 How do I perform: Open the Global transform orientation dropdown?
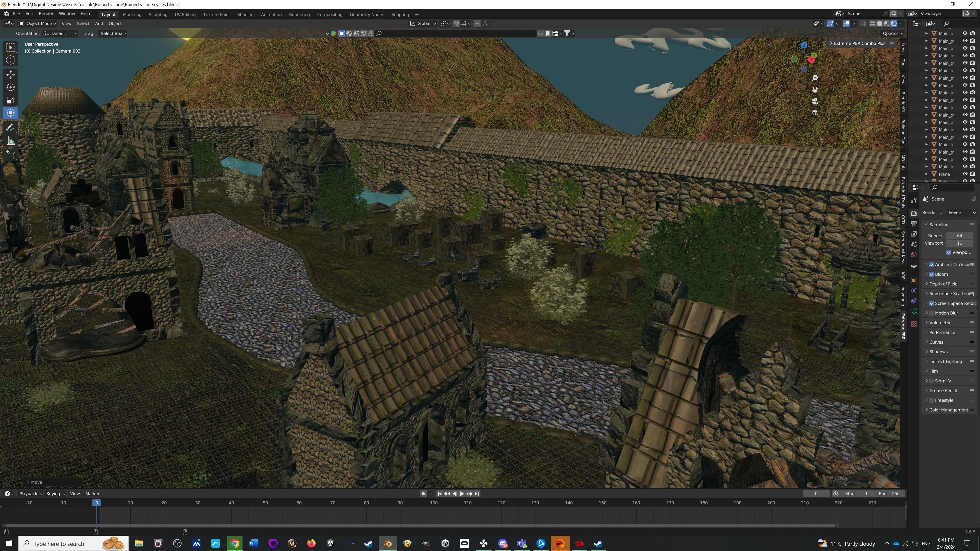pyautogui.click(x=423, y=23)
